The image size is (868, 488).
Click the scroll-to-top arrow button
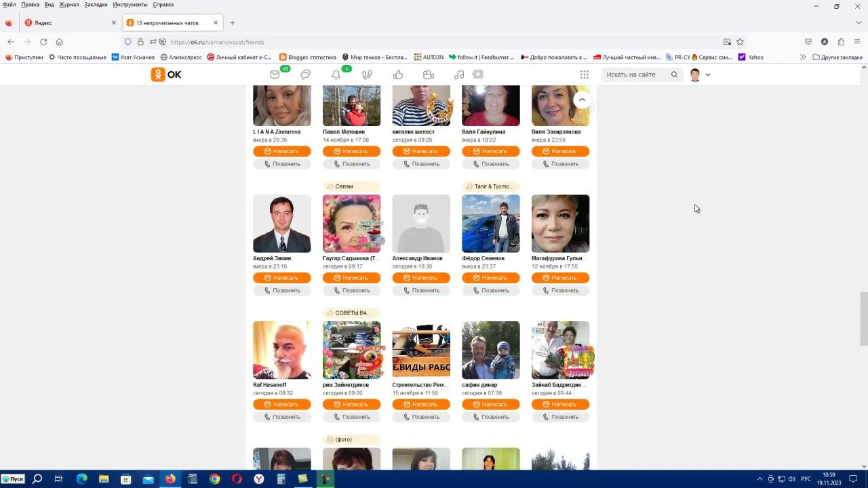coord(582,100)
